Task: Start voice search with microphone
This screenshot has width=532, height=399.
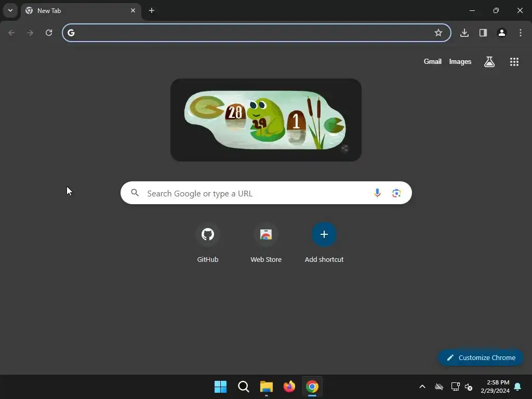Action: pyautogui.click(x=377, y=193)
